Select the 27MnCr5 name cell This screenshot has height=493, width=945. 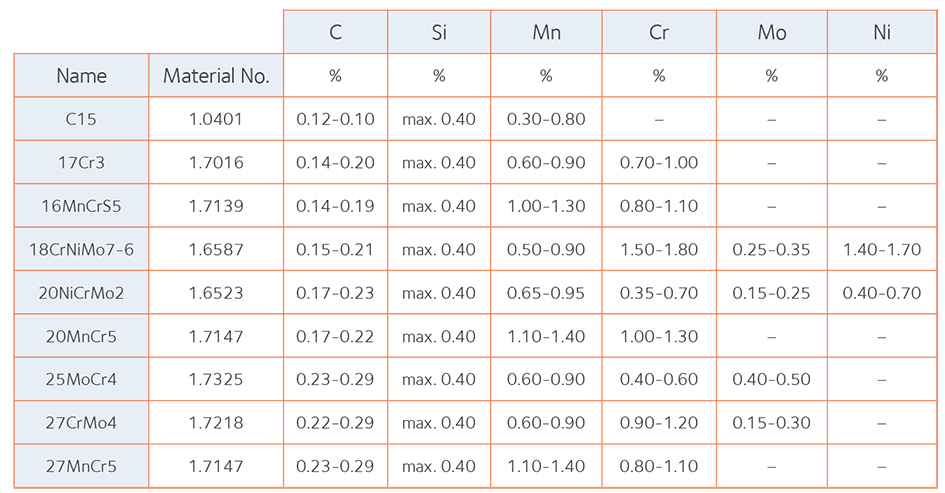81,466
